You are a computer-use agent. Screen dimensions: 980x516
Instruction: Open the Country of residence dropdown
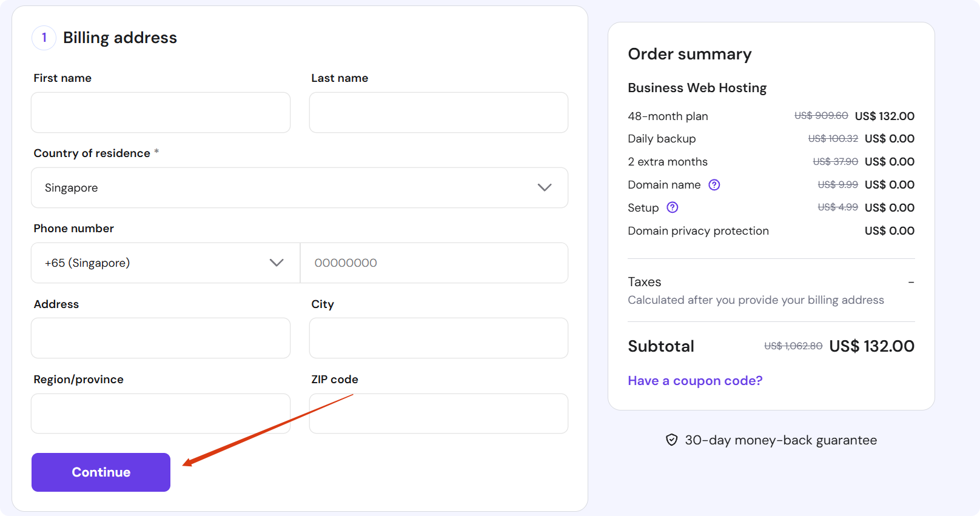click(x=299, y=188)
